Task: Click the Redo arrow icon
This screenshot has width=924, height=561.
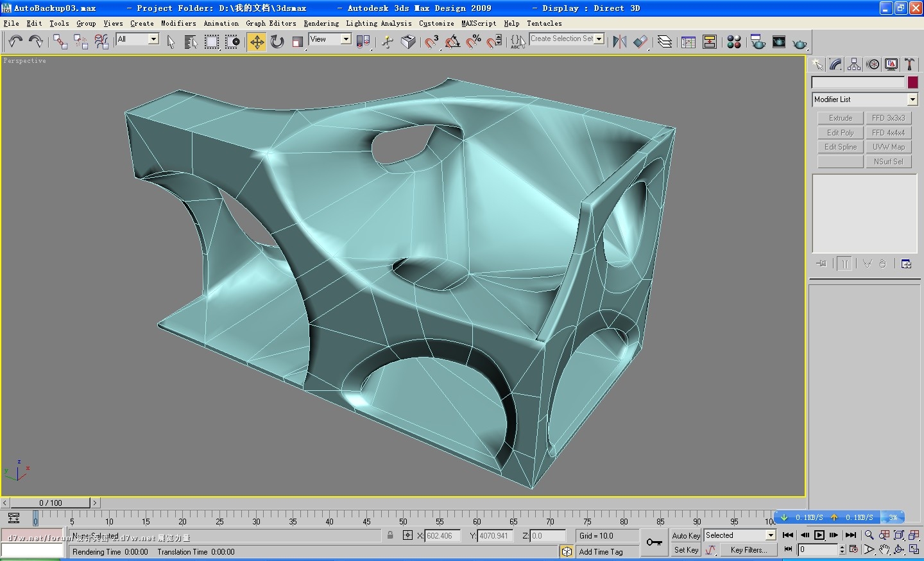Action: tap(36, 42)
